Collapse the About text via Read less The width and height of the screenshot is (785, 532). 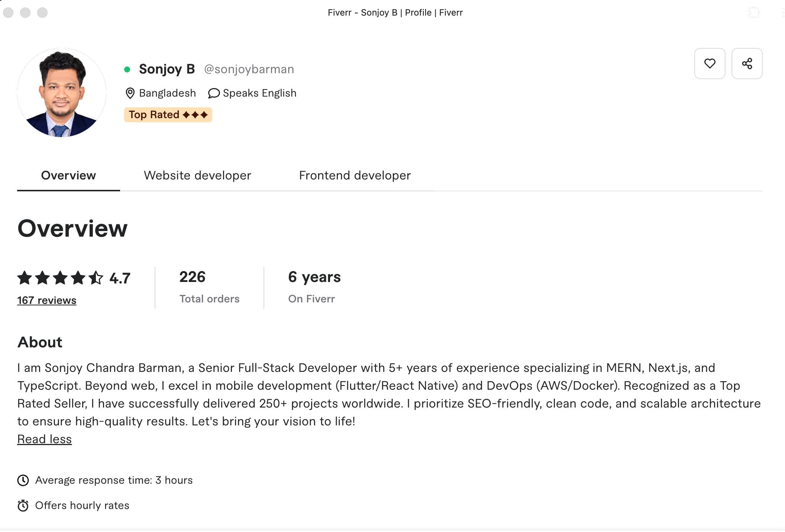(x=45, y=439)
